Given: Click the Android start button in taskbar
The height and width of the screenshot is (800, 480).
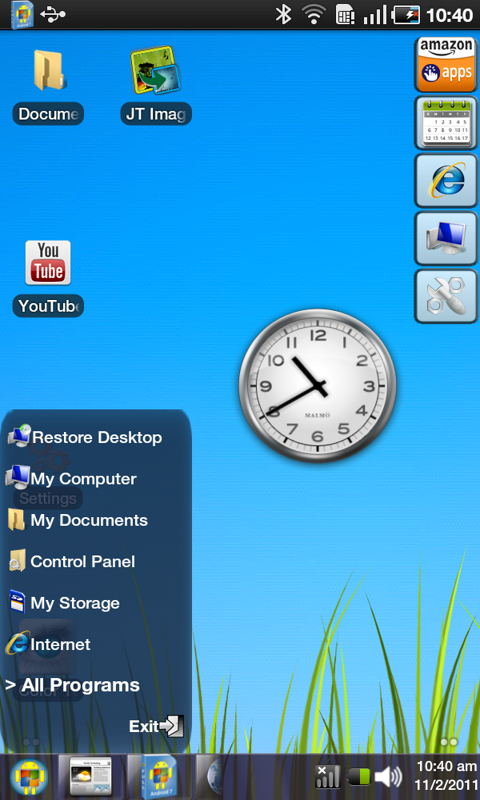Looking at the screenshot, I should click(29, 777).
